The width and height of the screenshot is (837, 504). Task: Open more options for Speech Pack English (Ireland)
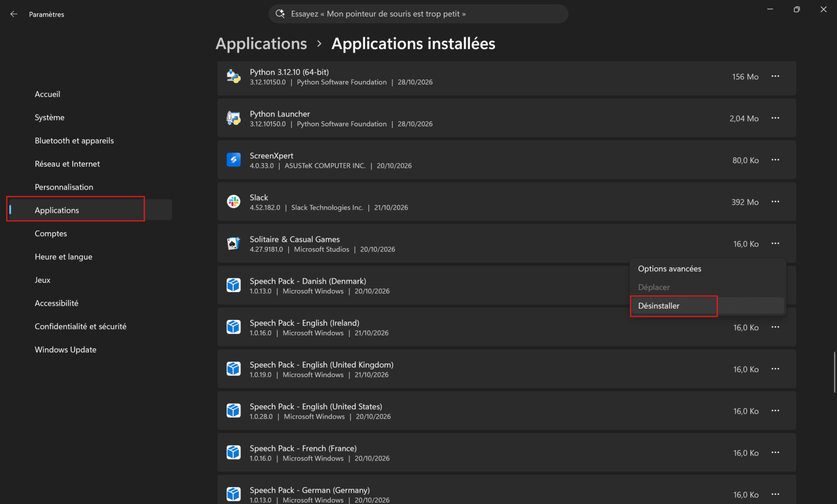[x=775, y=327]
